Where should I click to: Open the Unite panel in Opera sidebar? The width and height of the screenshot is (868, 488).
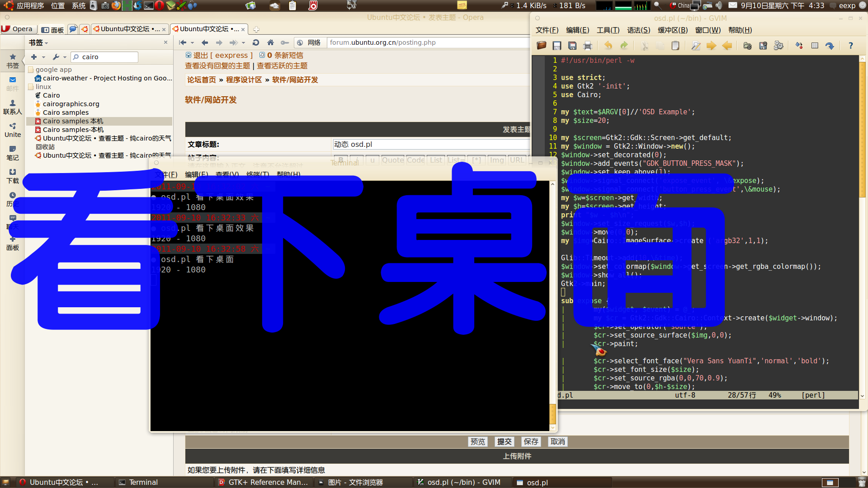[x=13, y=130]
